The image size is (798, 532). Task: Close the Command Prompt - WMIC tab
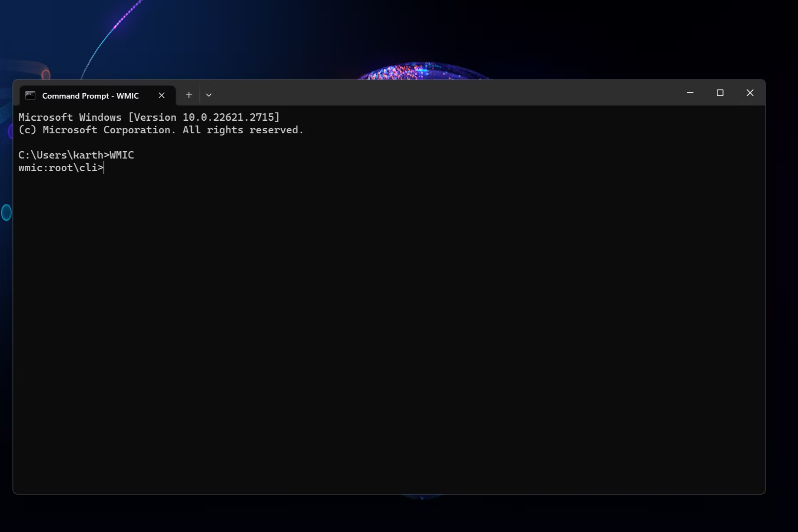(162, 96)
